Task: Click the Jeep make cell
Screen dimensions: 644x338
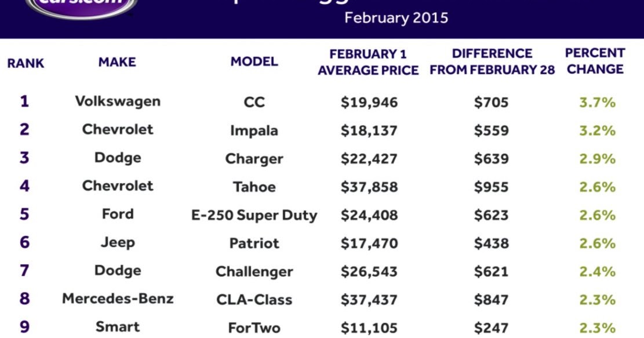Action: pos(118,242)
